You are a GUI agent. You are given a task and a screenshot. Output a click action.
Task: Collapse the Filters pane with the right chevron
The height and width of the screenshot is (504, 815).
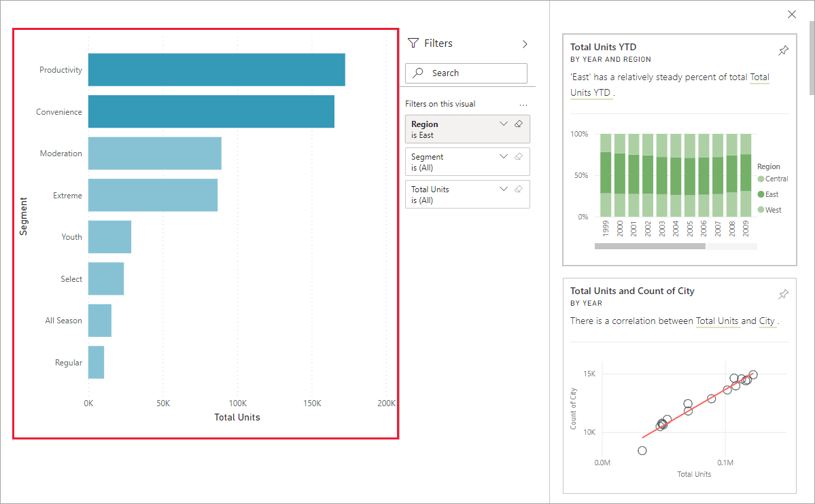click(x=524, y=43)
